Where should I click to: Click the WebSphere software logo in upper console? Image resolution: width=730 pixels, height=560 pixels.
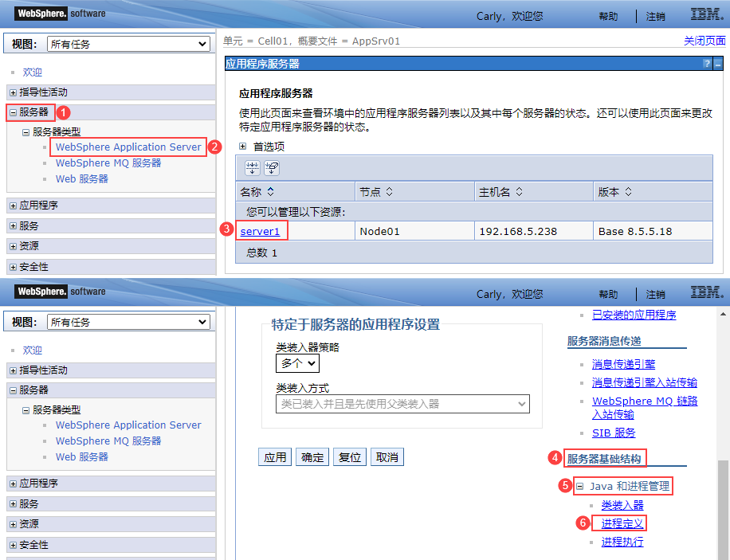coord(61,14)
